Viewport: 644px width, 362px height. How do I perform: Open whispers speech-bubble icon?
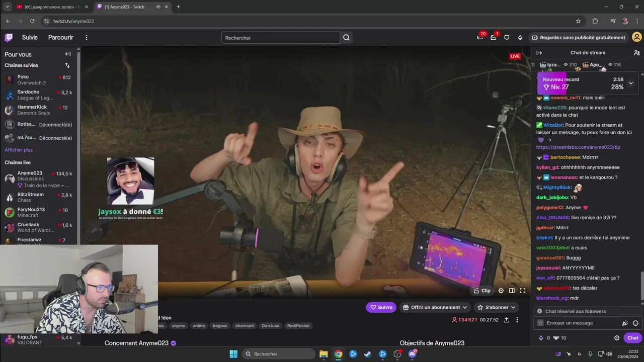click(507, 38)
